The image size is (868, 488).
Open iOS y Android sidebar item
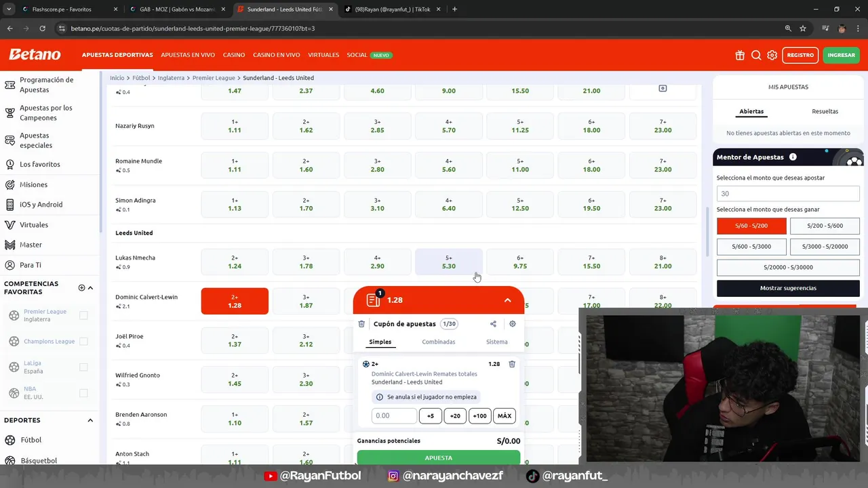tap(41, 205)
